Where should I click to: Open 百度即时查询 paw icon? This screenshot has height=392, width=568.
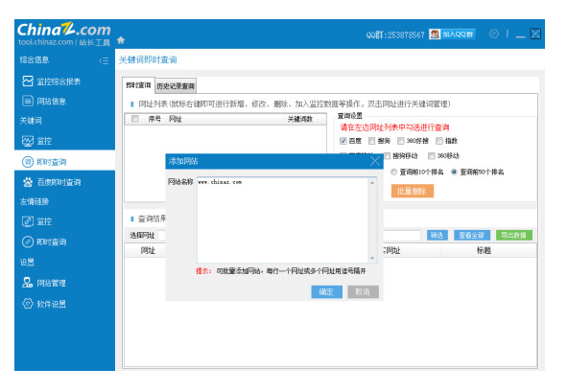28,182
